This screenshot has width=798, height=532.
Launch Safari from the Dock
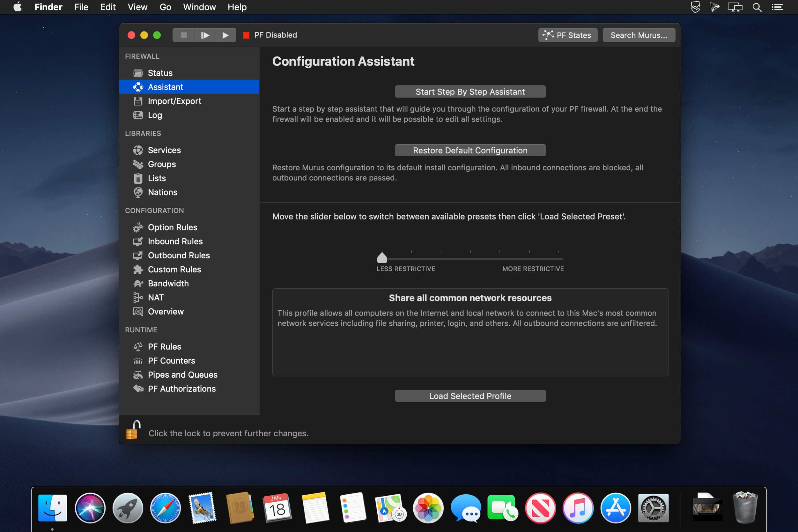point(165,508)
